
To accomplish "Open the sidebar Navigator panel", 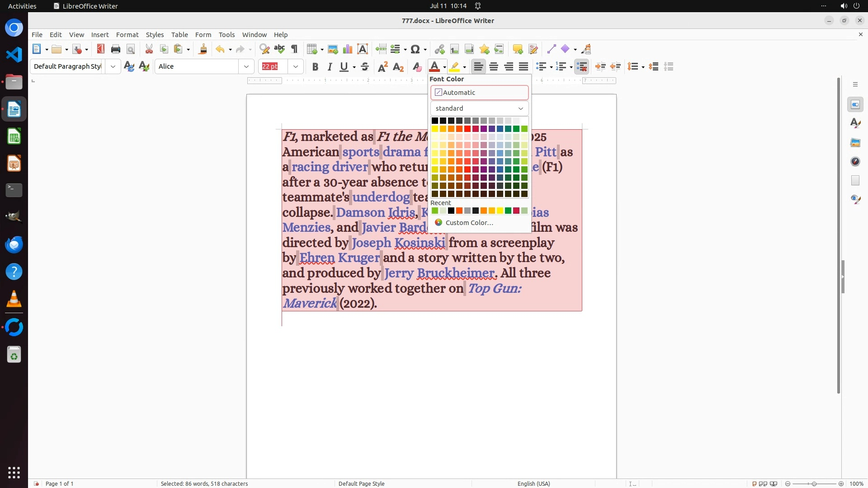I will [x=855, y=161].
